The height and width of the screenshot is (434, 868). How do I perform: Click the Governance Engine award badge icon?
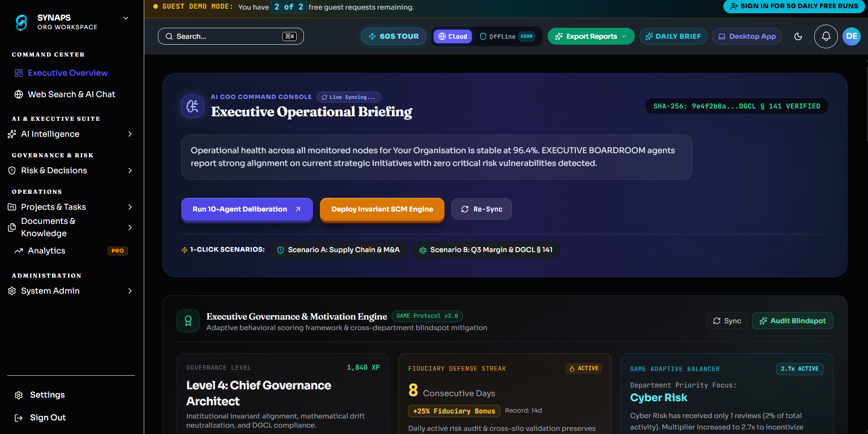(188, 321)
